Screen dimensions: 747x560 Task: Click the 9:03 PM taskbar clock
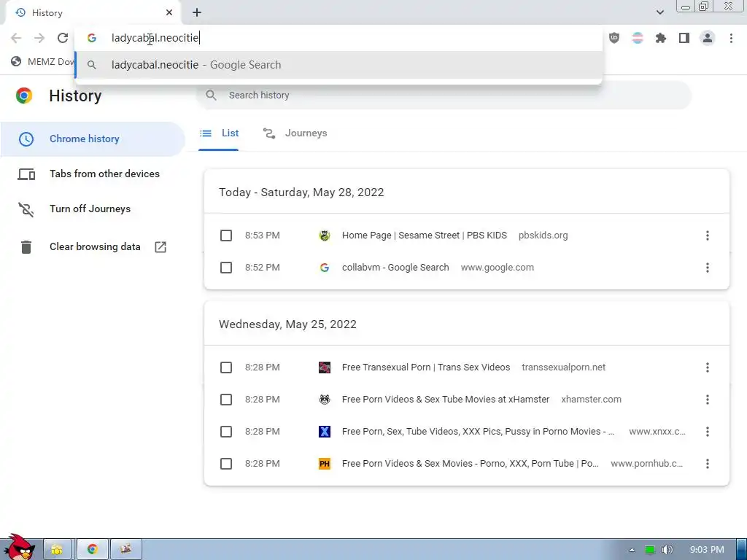[706, 550]
